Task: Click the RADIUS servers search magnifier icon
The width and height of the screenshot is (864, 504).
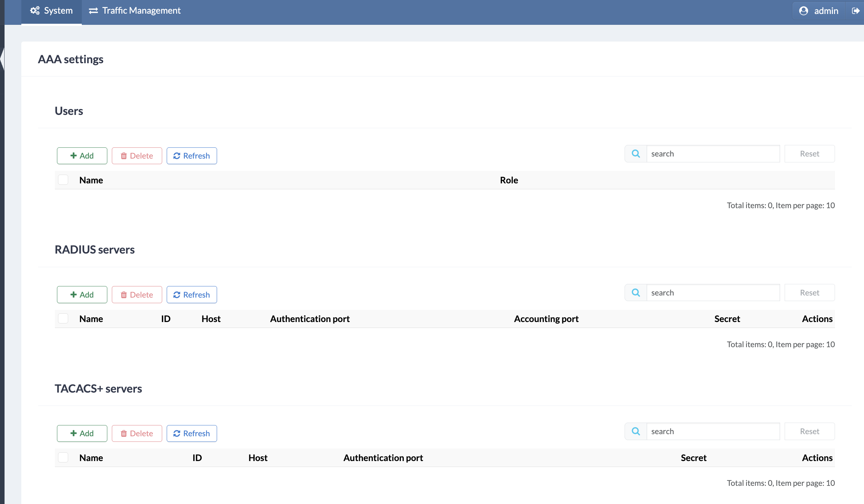Action: pyautogui.click(x=636, y=293)
